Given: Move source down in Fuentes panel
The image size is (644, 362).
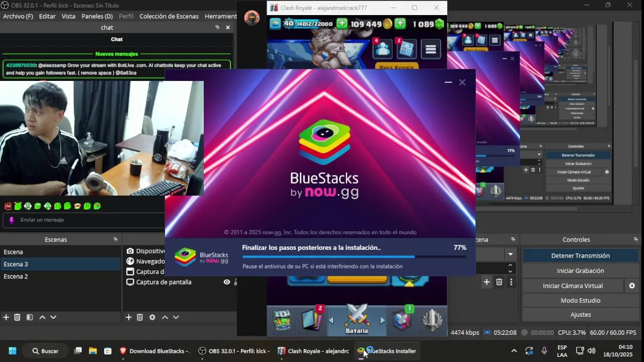Looking at the screenshot, I should 176,317.
